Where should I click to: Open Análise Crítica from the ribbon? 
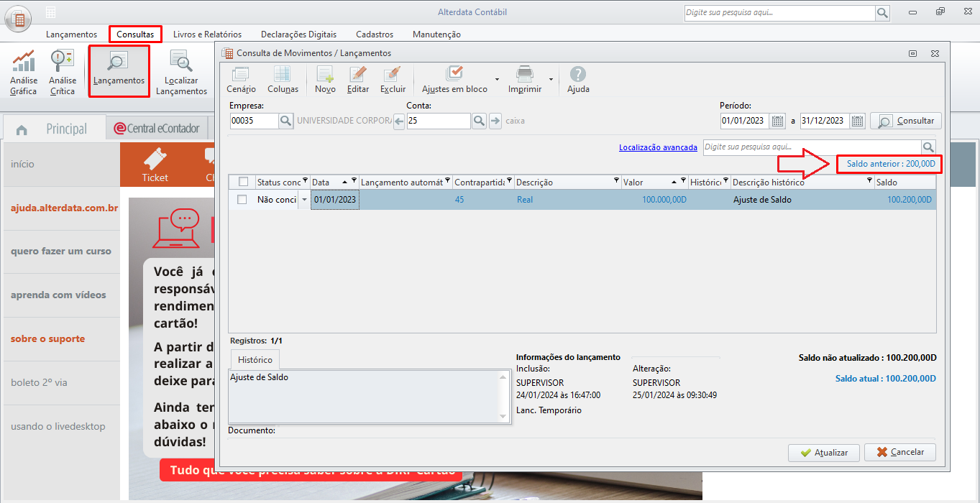click(x=63, y=73)
